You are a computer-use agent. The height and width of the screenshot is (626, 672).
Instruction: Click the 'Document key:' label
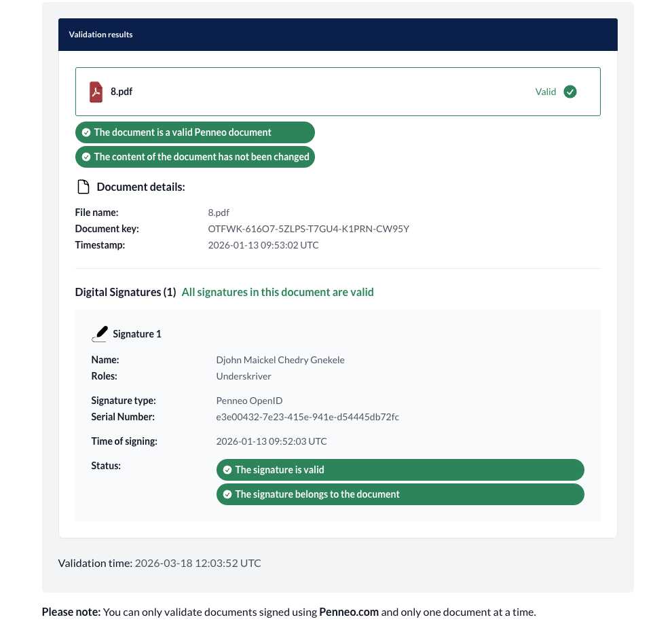click(x=107, y=229)
